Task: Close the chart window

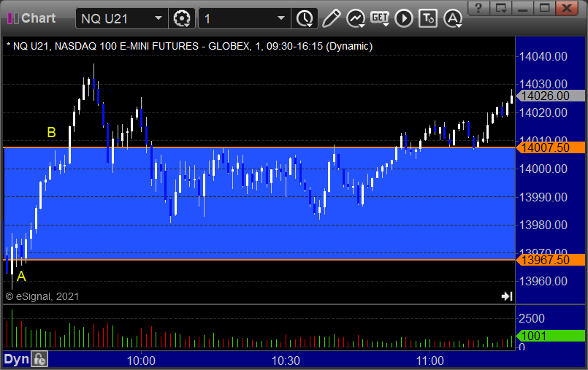Action: 567,8
